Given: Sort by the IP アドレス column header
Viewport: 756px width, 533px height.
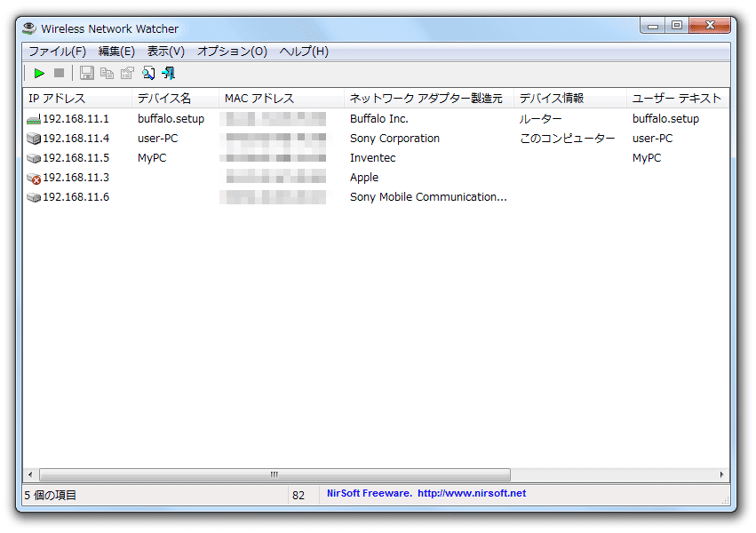Looking at the screenshot, I should click(x=77, y=99).
